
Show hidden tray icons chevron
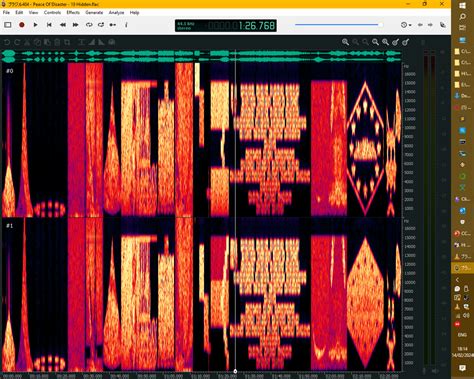point(457,280)
